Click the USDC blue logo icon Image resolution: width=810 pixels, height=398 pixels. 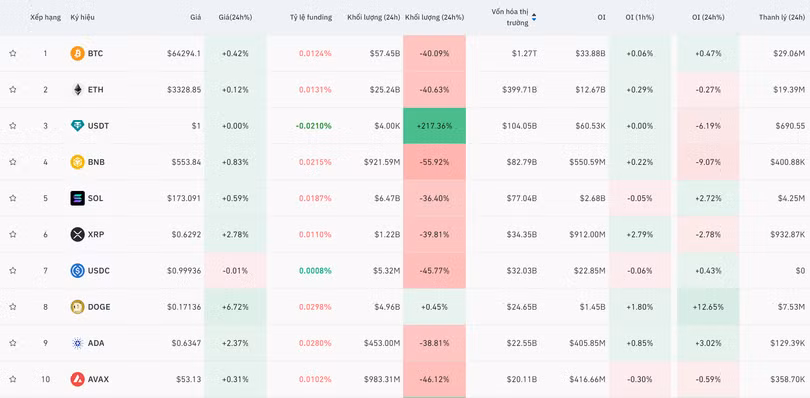pyautogui.click(x=77, y=270)
